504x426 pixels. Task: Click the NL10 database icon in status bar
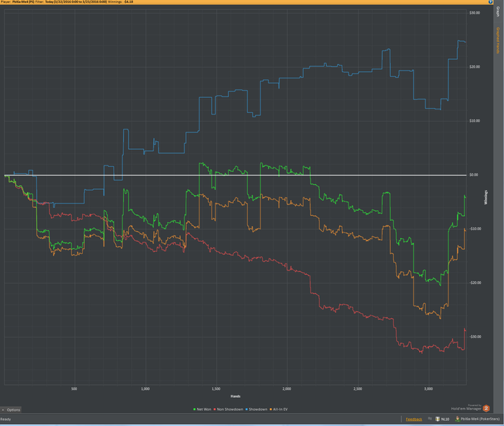point(438,419)
